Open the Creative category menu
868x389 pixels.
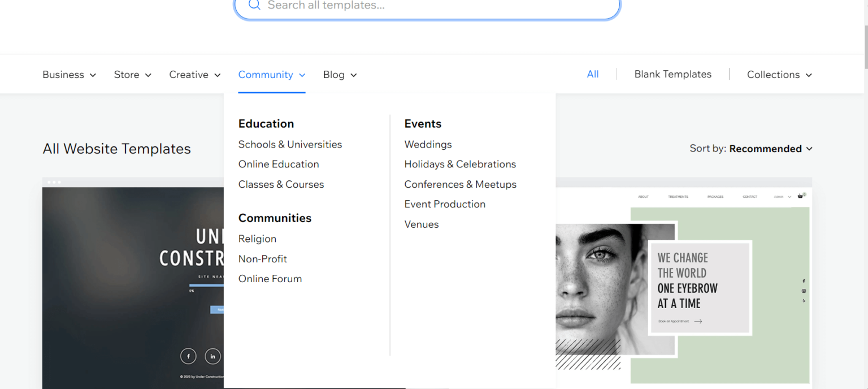(195, 75)
